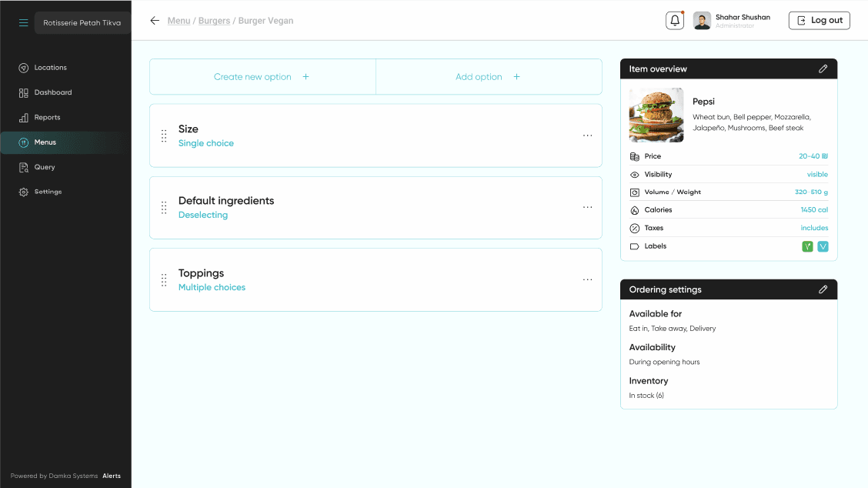
Task: Click the 'In stock (6)' text
Action: [x=646, y=396]
